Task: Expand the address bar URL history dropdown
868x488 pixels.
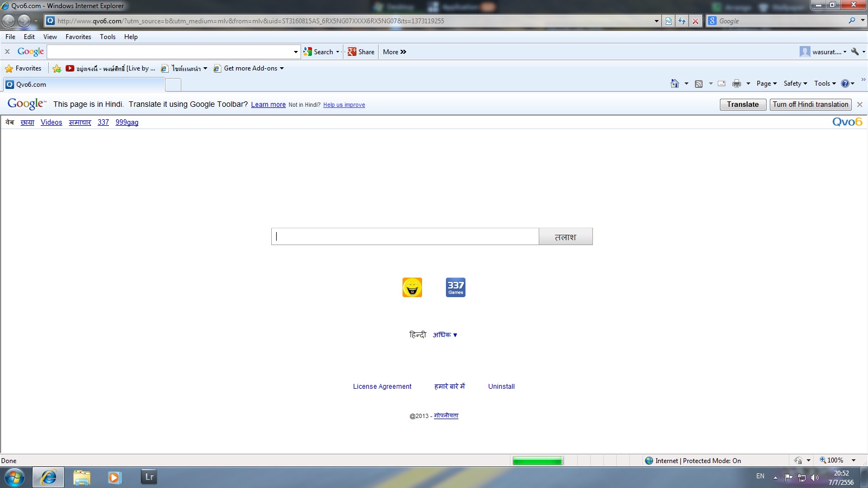Action: pyautogui.click(x=656, y=21)
